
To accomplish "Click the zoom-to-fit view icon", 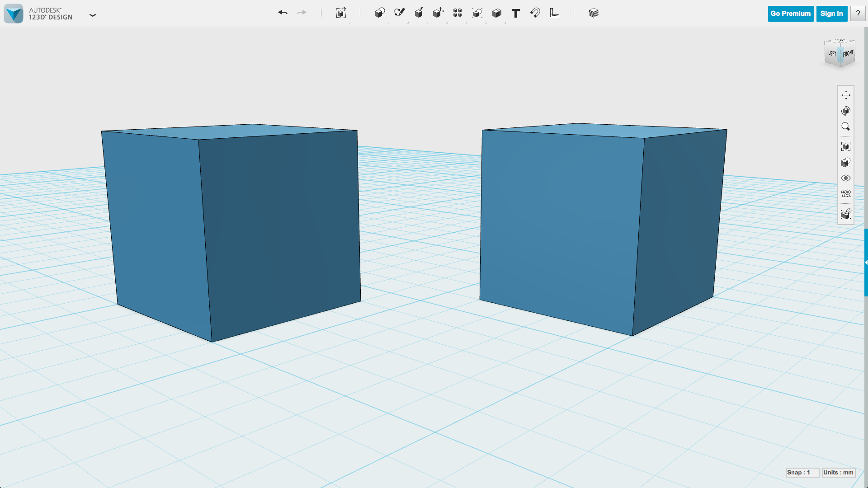I will pos(845,146).
